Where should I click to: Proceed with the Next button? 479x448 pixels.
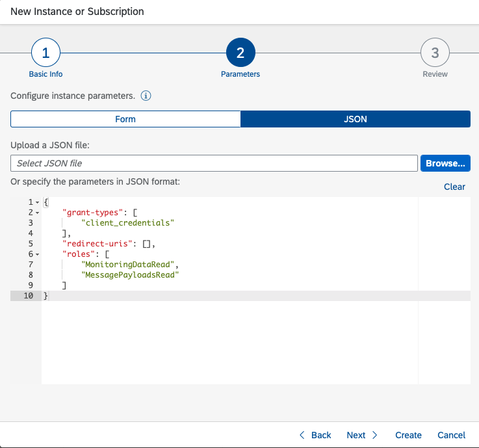(362, 435)
